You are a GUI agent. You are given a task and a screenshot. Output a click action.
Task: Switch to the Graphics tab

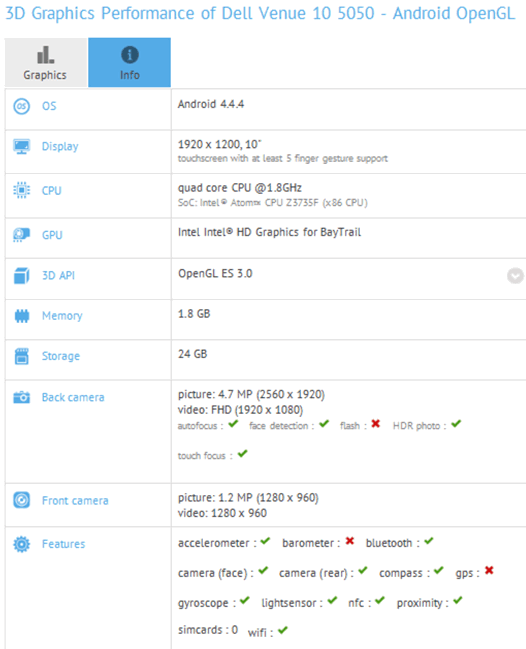click(x=46, y=62)
